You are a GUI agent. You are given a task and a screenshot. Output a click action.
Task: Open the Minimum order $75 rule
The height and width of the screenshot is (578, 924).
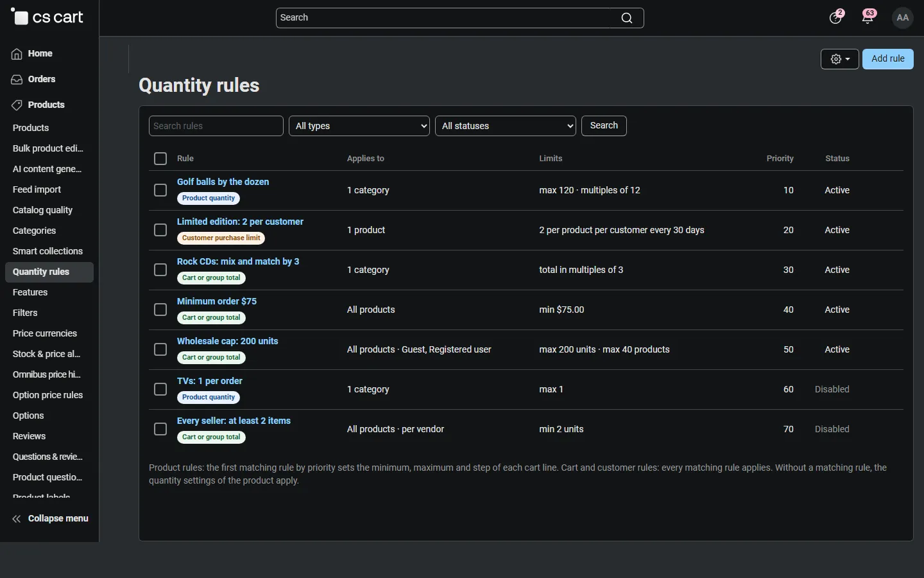[217, 301]
